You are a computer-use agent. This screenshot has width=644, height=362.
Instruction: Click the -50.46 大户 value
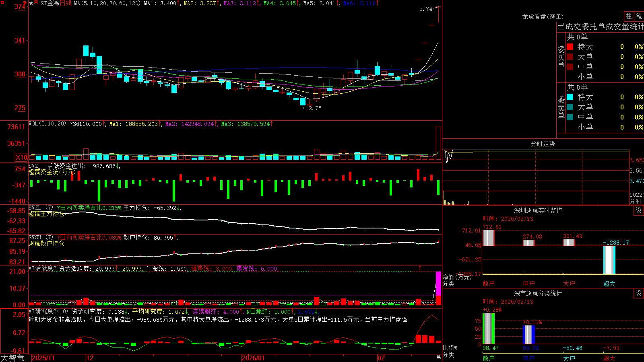pos(572,348)
